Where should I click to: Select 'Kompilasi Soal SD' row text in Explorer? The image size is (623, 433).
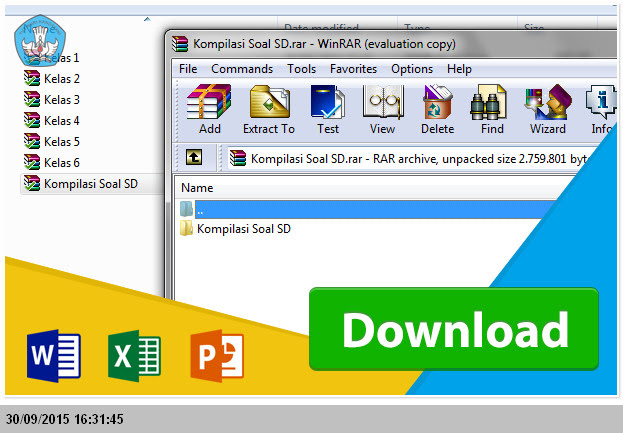tap(91, 184)
